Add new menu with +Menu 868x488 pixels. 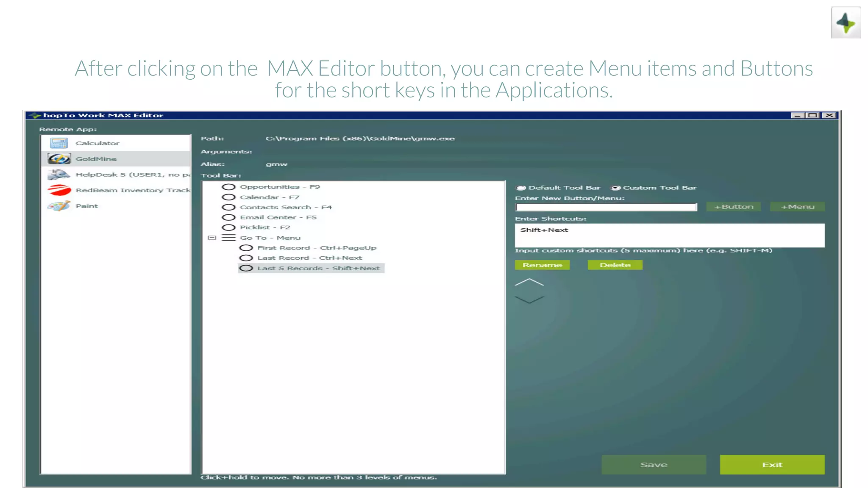pos(797,207)
